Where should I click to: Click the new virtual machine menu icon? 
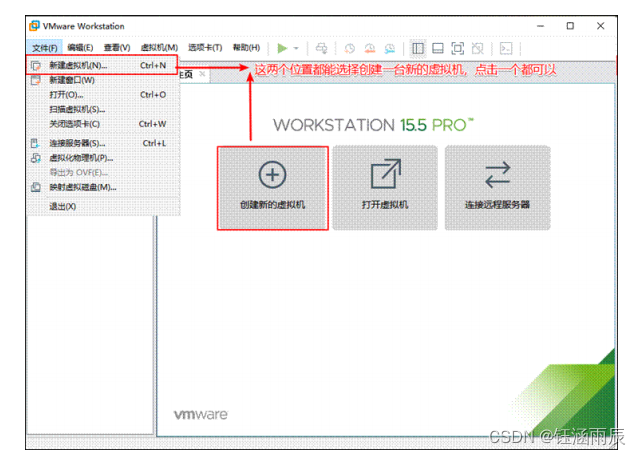click(36, 65)
